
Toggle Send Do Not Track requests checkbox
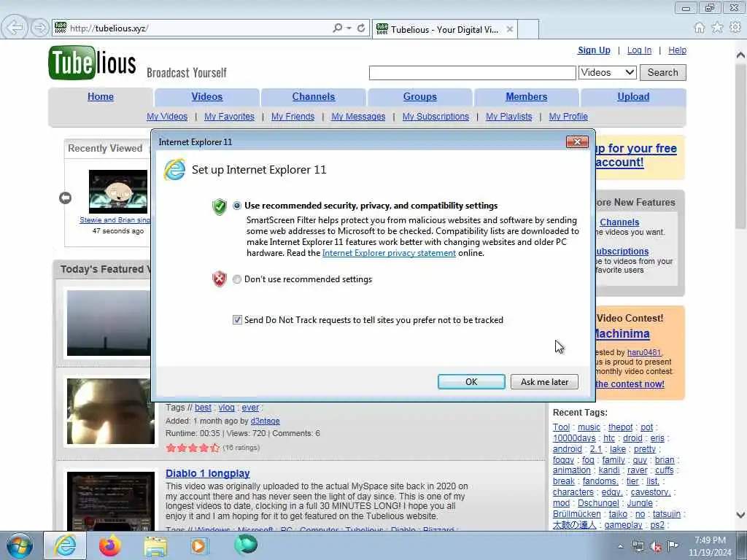pos(237,320)
